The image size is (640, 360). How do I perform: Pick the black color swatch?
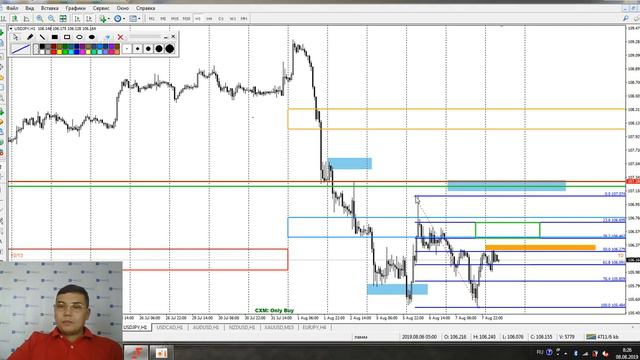(42, 47)
